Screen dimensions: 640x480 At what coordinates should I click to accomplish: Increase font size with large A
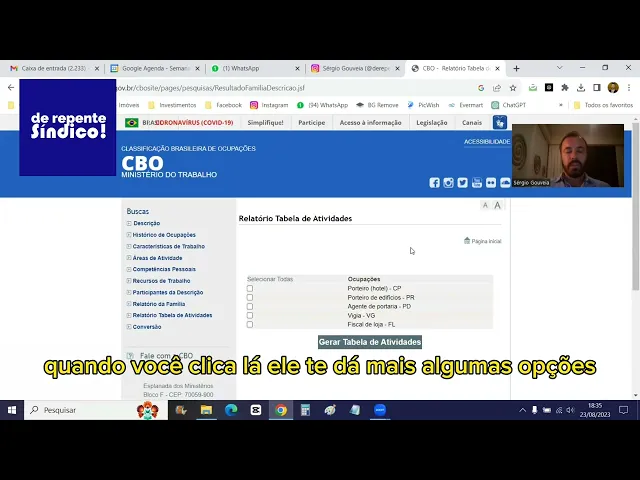click(x=497, y=205)
